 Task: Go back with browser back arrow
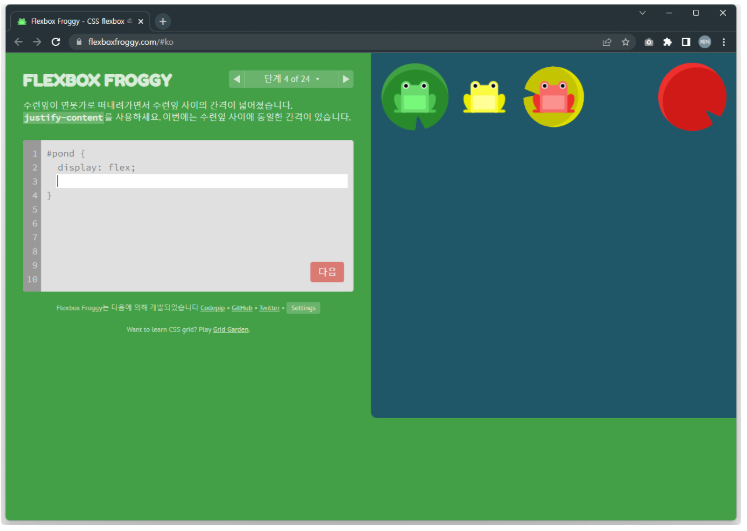[18, 42]
